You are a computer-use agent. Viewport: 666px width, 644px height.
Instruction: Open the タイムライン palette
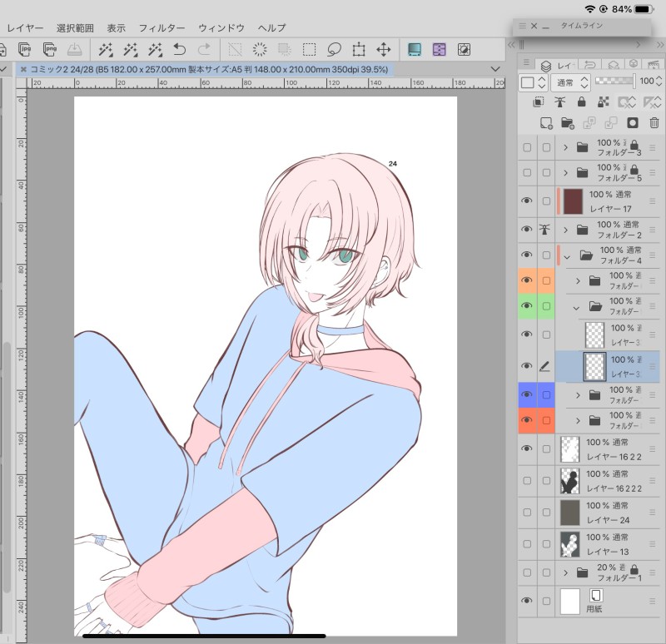pyautogui.click(x=581, y=26)
